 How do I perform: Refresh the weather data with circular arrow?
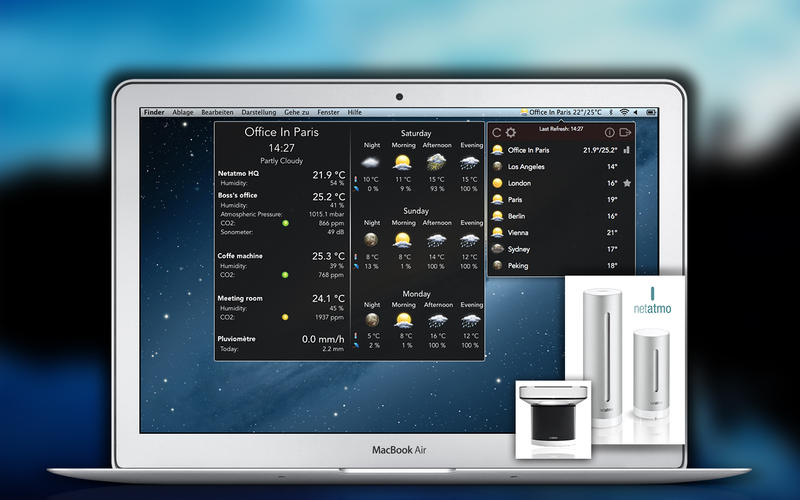coord(496,133)
